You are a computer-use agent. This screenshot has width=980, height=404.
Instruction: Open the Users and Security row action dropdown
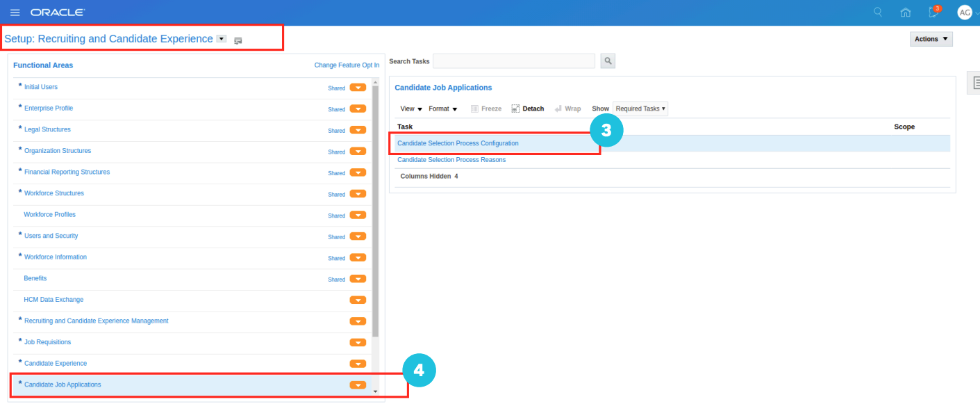point(358,236)
